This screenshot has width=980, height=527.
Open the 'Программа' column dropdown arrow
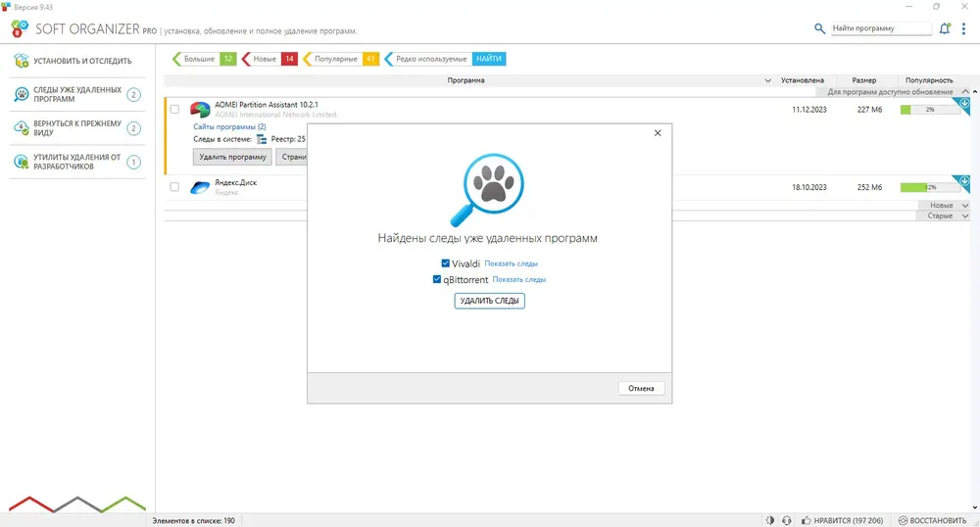click(767, 80)
